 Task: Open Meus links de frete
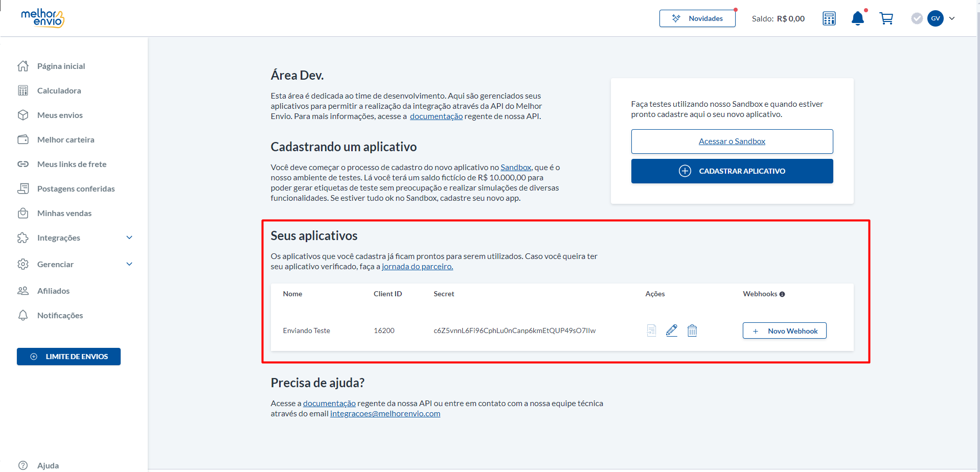(72, 164)
